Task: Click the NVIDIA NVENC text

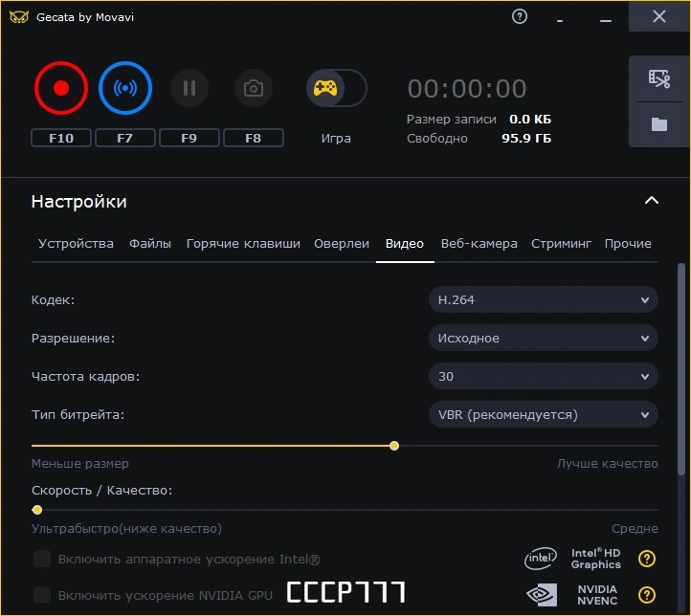Action: [597, 595]
